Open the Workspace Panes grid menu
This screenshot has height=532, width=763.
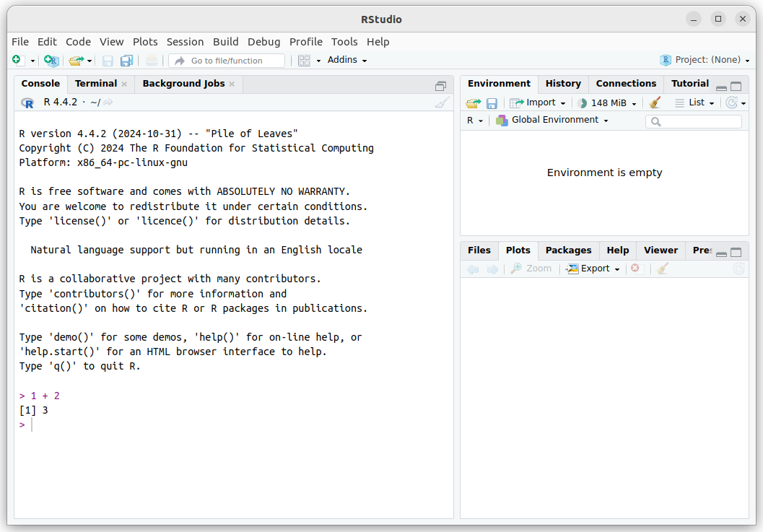[310, 61]
